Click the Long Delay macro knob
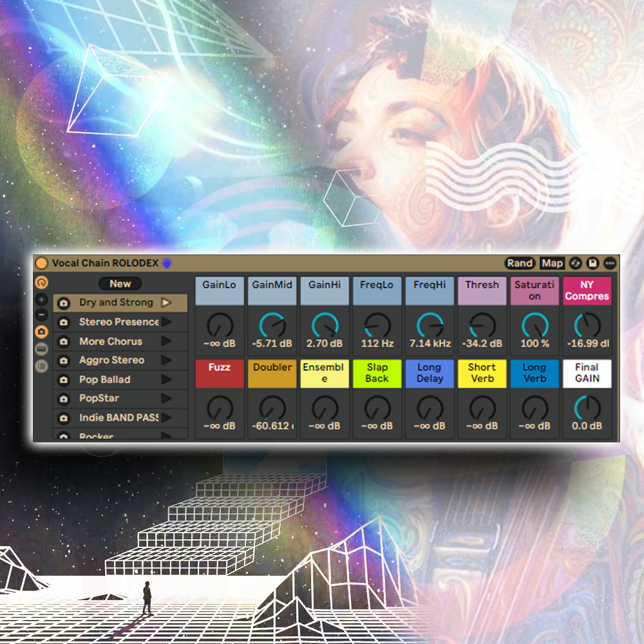 coord(430,408)
